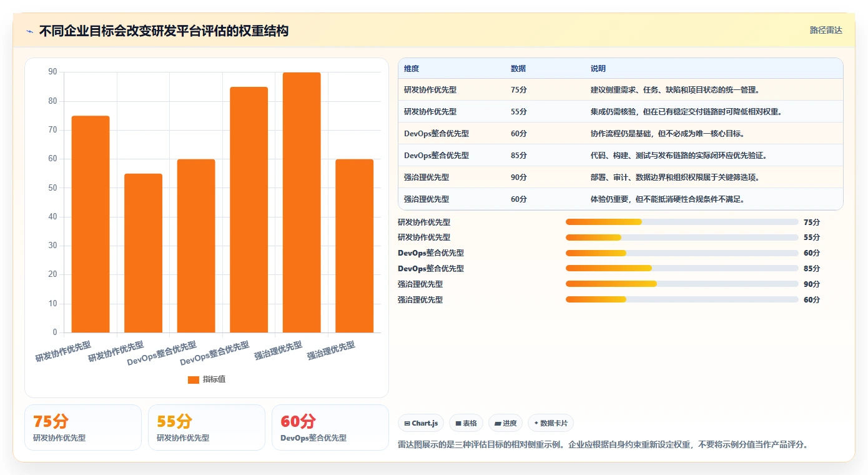Click the progress bar showing 75分

point(682,222)
